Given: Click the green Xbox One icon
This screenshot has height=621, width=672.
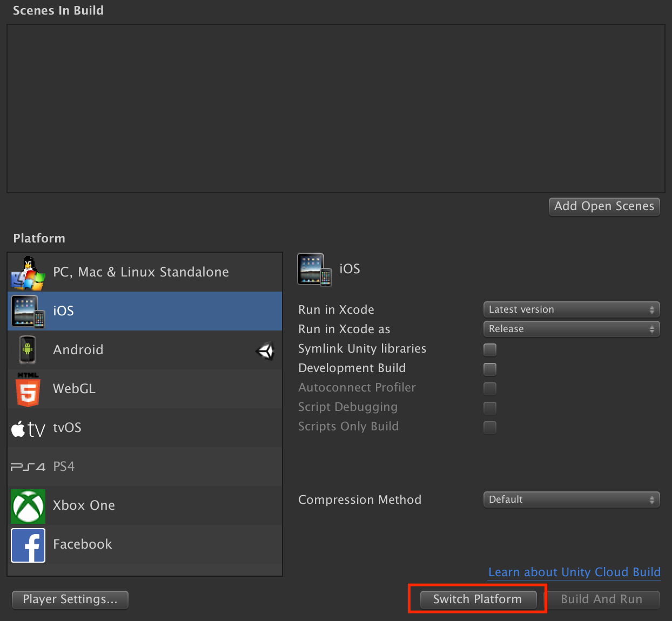Looking at the screenshot, I should (x=28, y=506).
